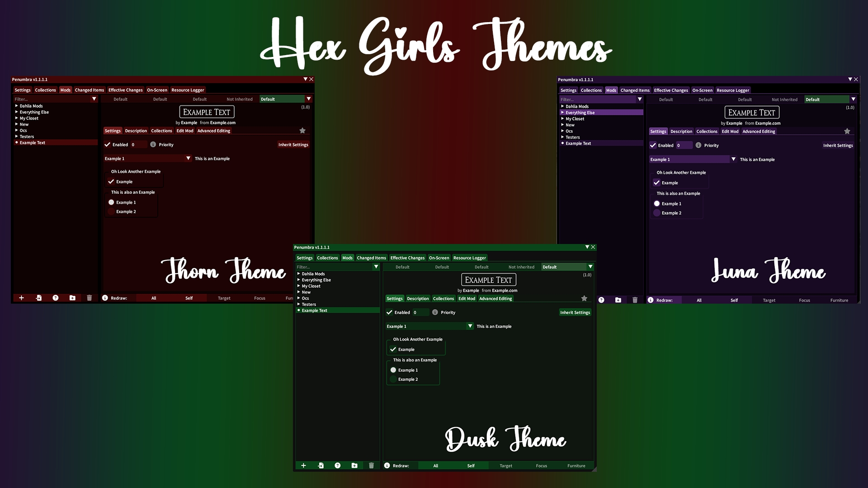Open the help question icon in Dusk window
868x488 pixels.
coord(337,465)
